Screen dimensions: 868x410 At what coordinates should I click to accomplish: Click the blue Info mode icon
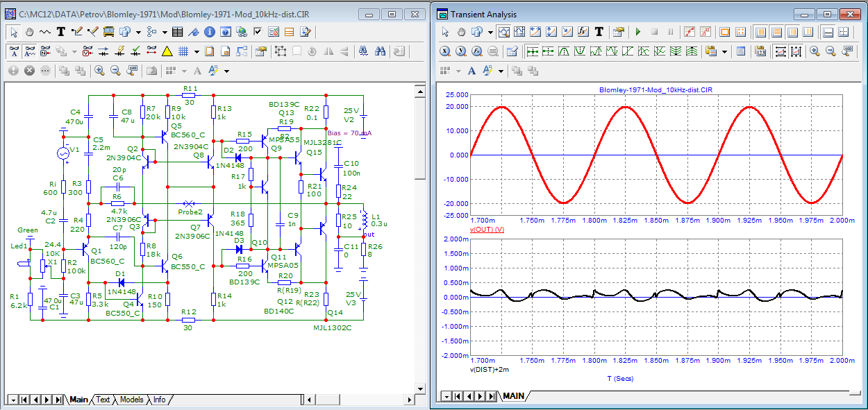pos(208,31)
